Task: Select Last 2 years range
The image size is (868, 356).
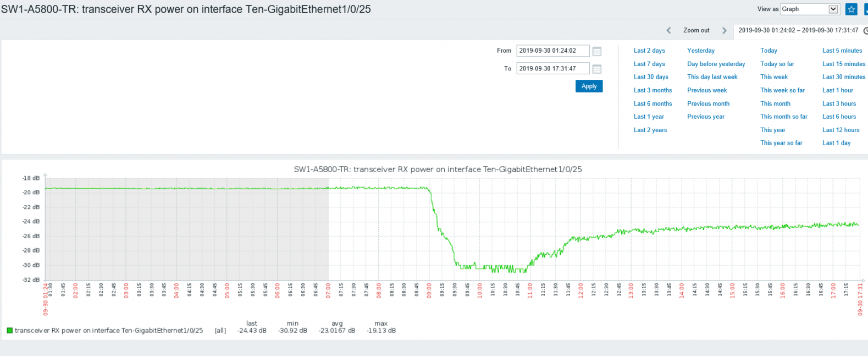Action: 650,130
